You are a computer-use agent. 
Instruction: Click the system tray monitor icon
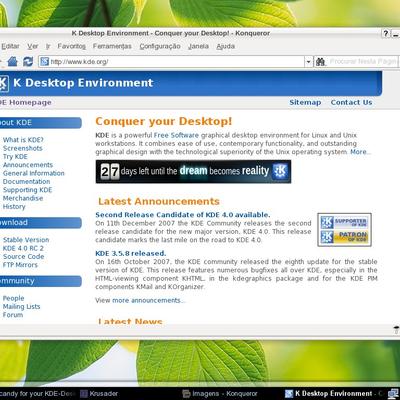point(393,394)
